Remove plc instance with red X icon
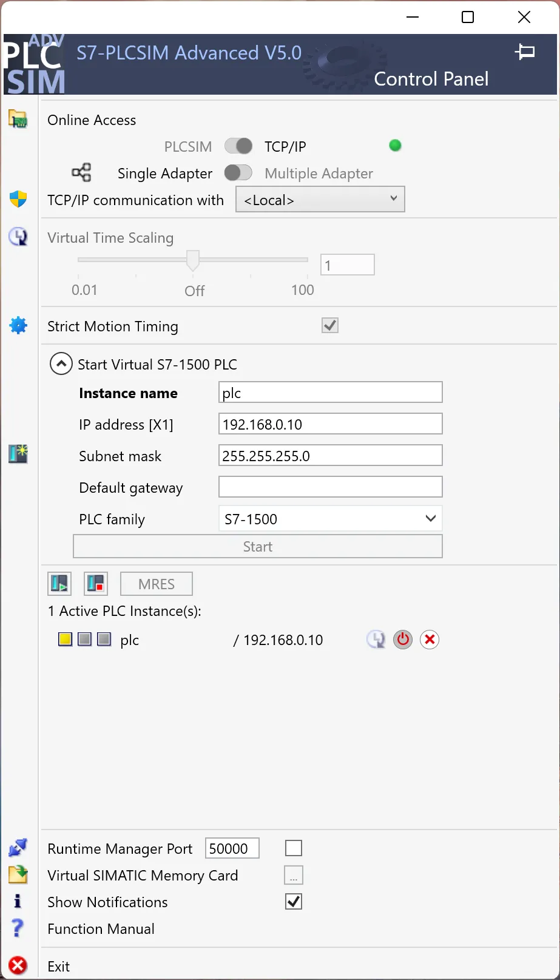 [430, 640]
